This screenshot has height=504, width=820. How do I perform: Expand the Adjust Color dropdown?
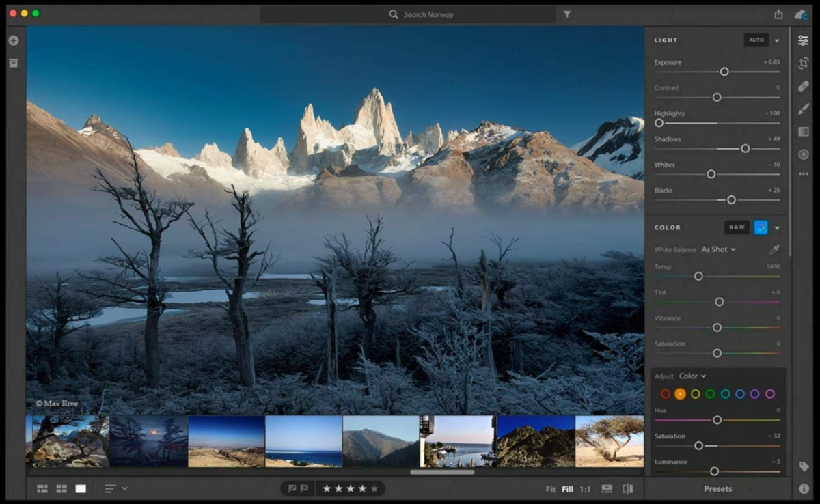pyautogui.click(x=692, y=376)
